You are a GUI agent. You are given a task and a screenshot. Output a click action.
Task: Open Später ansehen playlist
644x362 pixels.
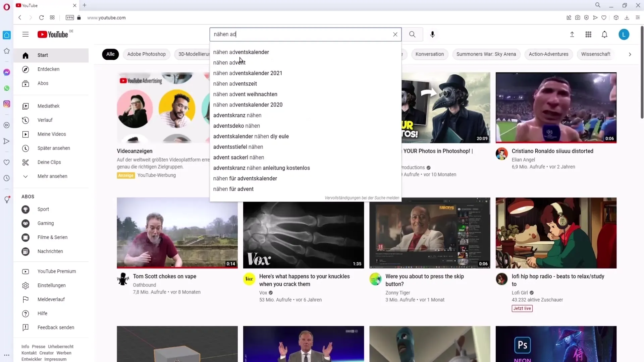[x=51, y=148]
